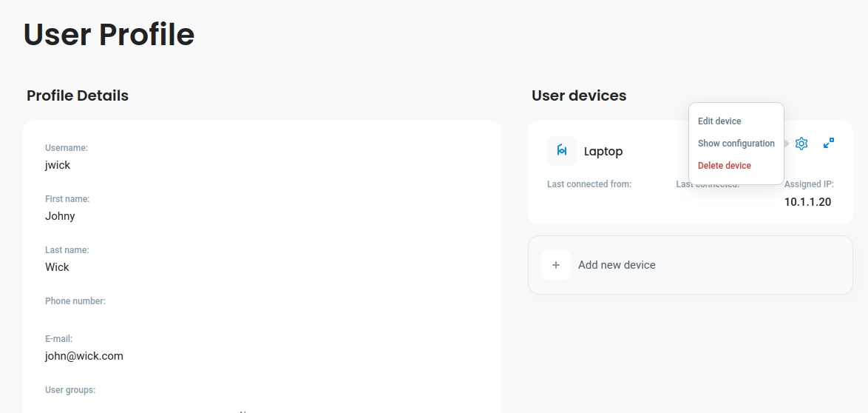This screenshot has width=868, height=413.
Task: Click the first name value Johny
Action: pyautogui.click(x=60, y=216)
